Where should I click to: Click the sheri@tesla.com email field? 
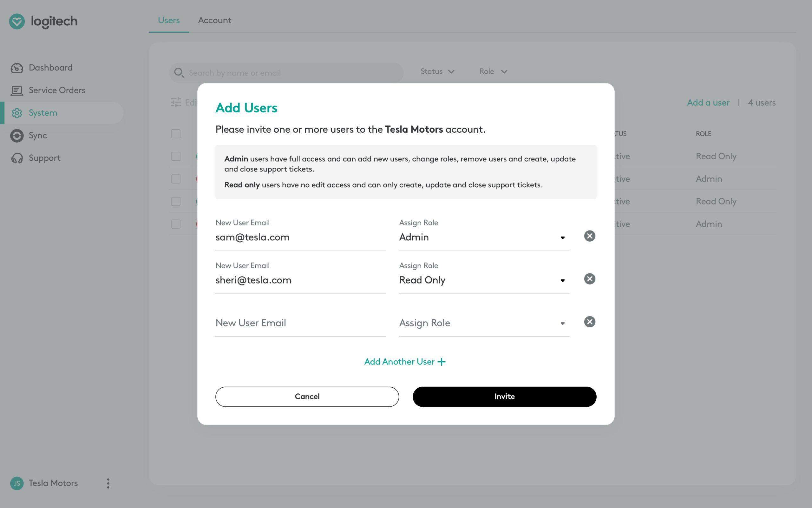(300, 280)
